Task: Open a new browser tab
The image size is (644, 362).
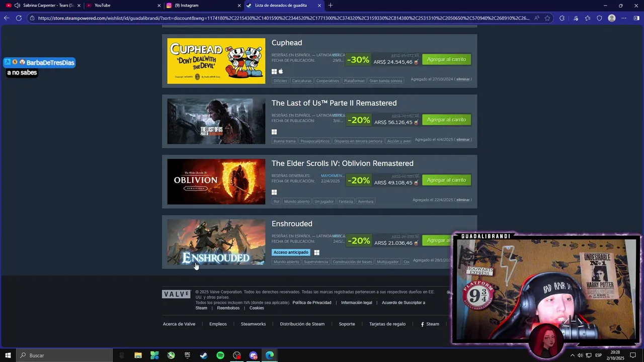Action: 331,6
